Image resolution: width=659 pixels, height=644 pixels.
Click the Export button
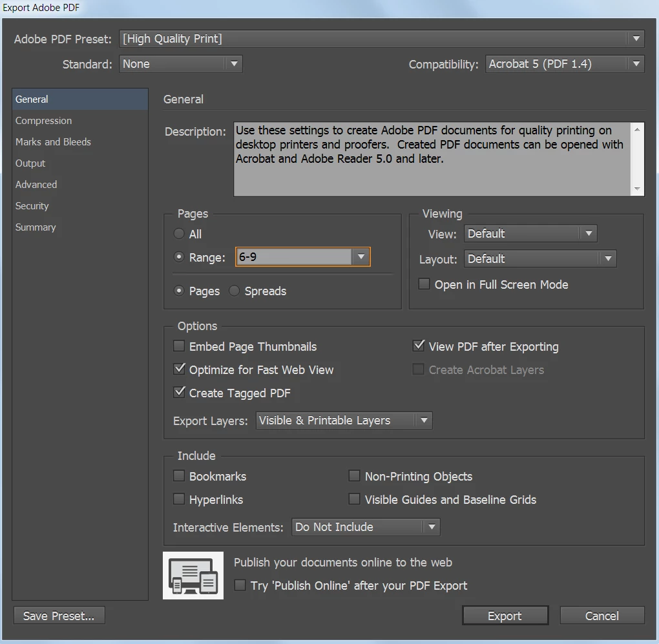tap(505, 616)
